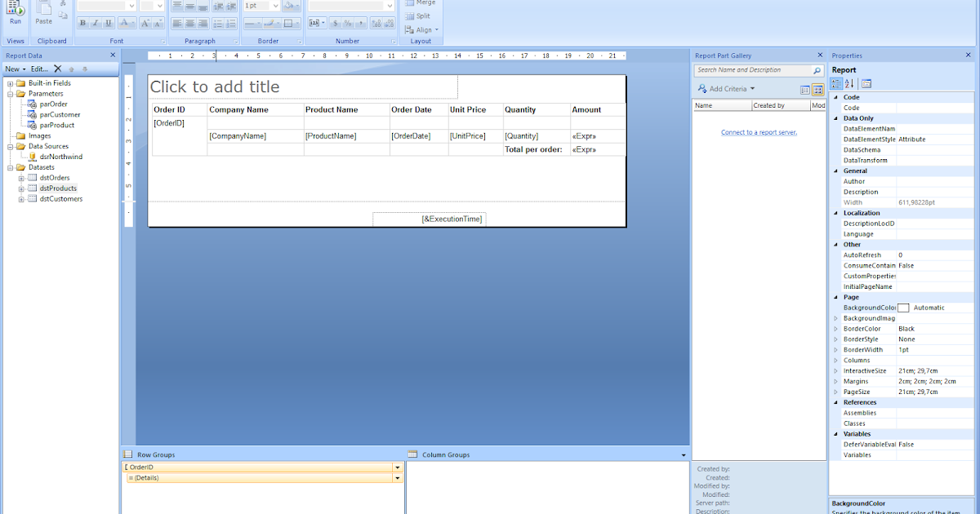Click the Search Name and Description field

pos(751,70)
